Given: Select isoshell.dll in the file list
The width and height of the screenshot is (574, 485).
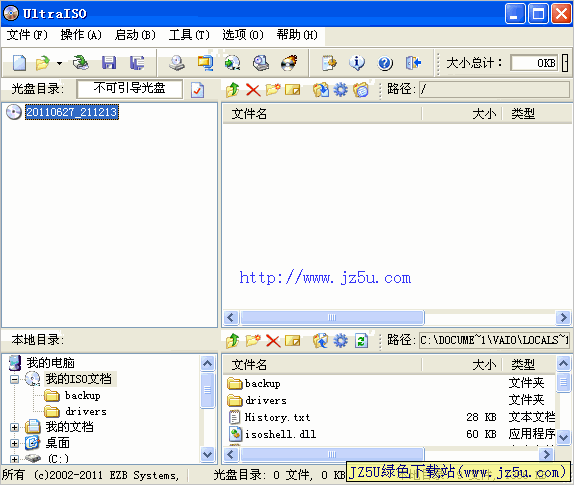Looking at the screenshot, I should (280, 434).
